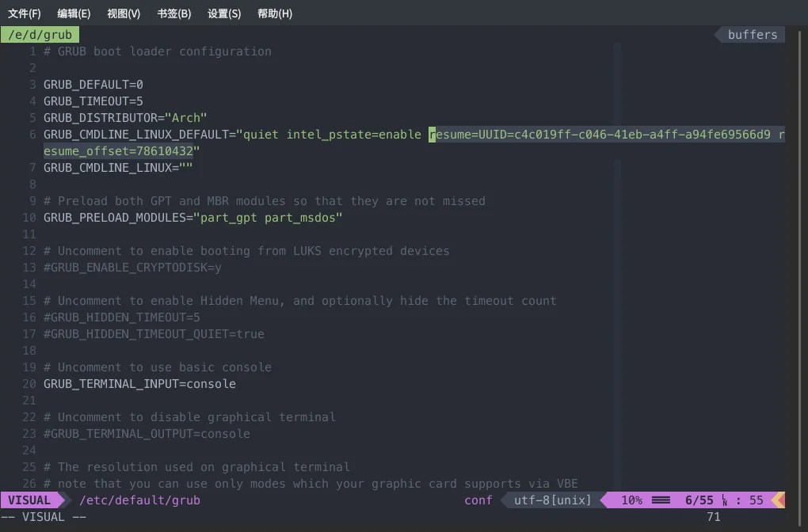Click the utf-8[unix] encoding segment
Image resolution: width=808 pixels, height=532 pixels.
(x=551, y=500)
